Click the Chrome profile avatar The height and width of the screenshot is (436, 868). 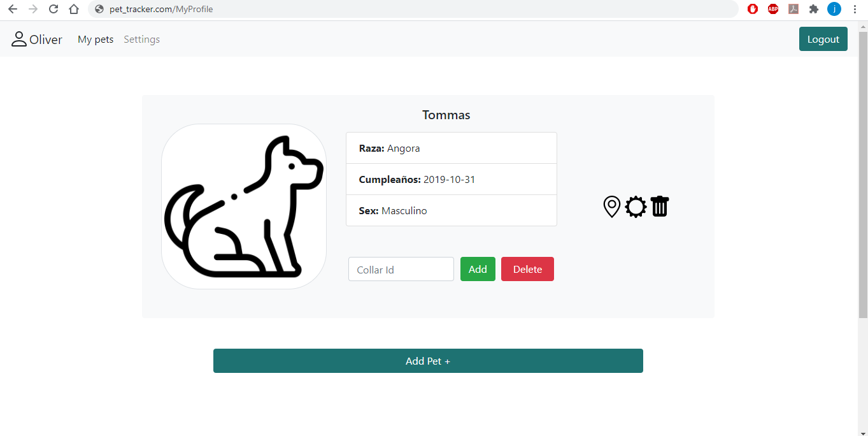(x=834, y=9)
